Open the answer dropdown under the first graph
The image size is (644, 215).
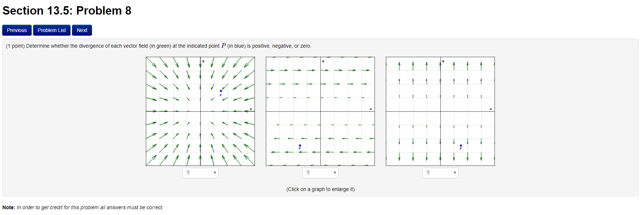(x=200, y=173)
